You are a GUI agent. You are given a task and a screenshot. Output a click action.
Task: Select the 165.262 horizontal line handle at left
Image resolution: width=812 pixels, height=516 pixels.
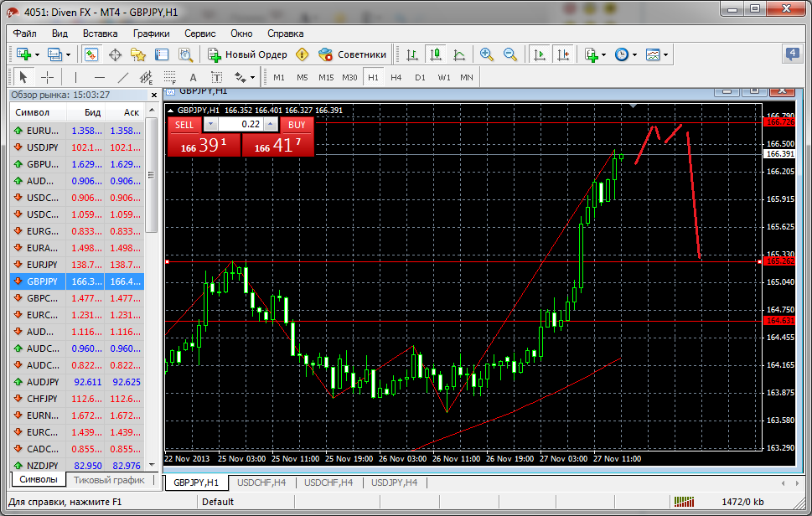(168, 262)
